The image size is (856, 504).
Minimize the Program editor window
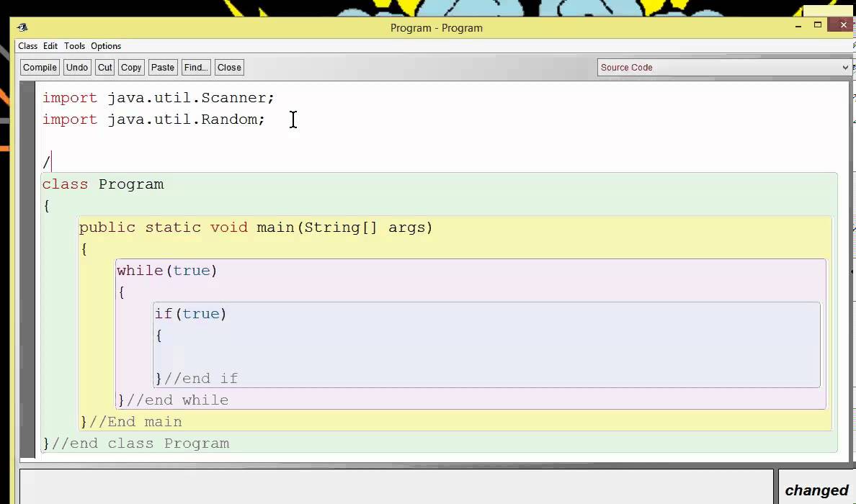(x=798, y=26)
